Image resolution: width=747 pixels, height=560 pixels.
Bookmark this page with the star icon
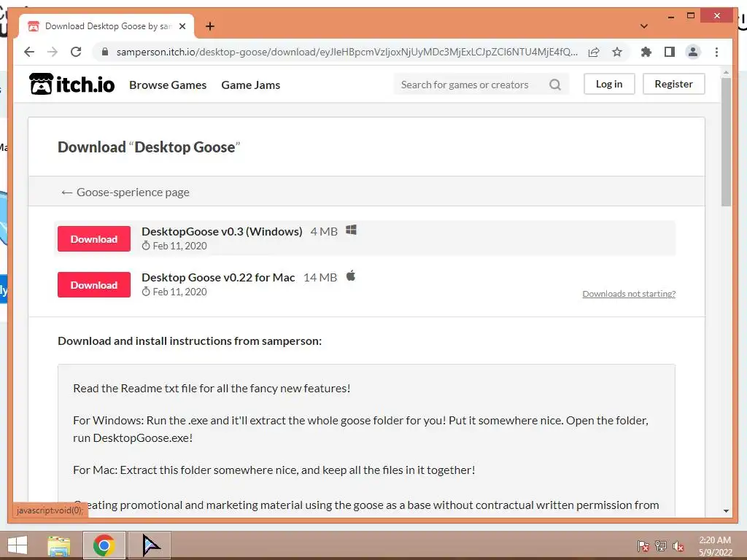617,52
